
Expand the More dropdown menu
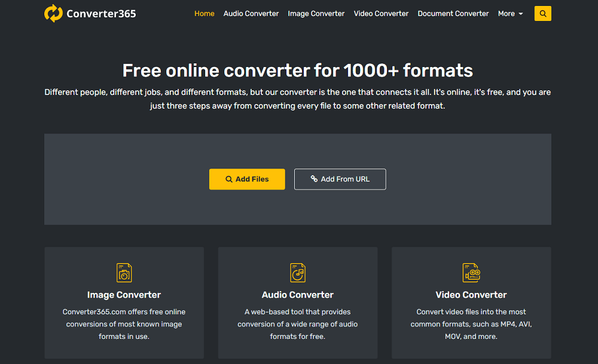510,14
